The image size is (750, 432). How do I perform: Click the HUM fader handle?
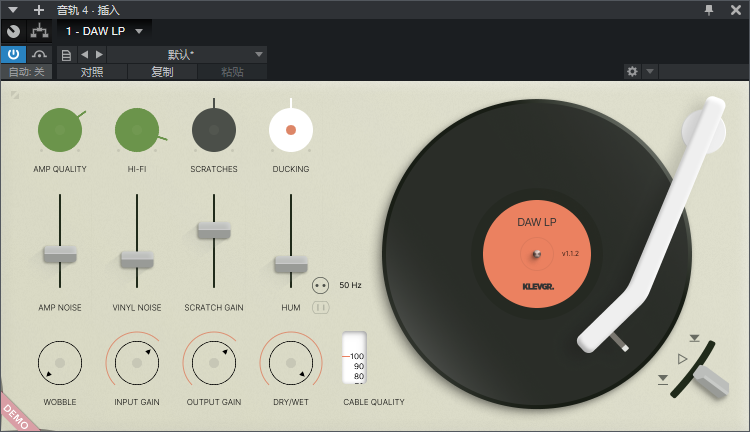pyautogui.click(x=291, y=264)
